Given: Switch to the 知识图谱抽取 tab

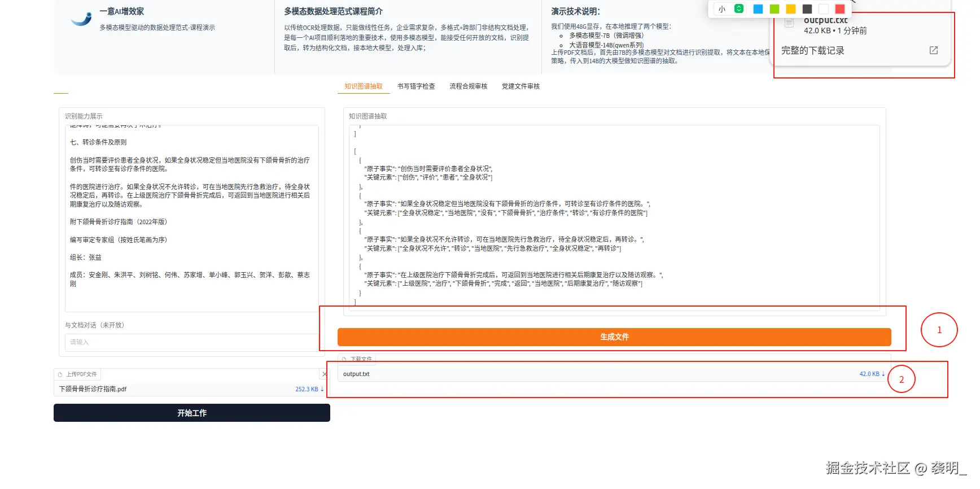Looking at the screenshot, I should [x=364, y=86].
